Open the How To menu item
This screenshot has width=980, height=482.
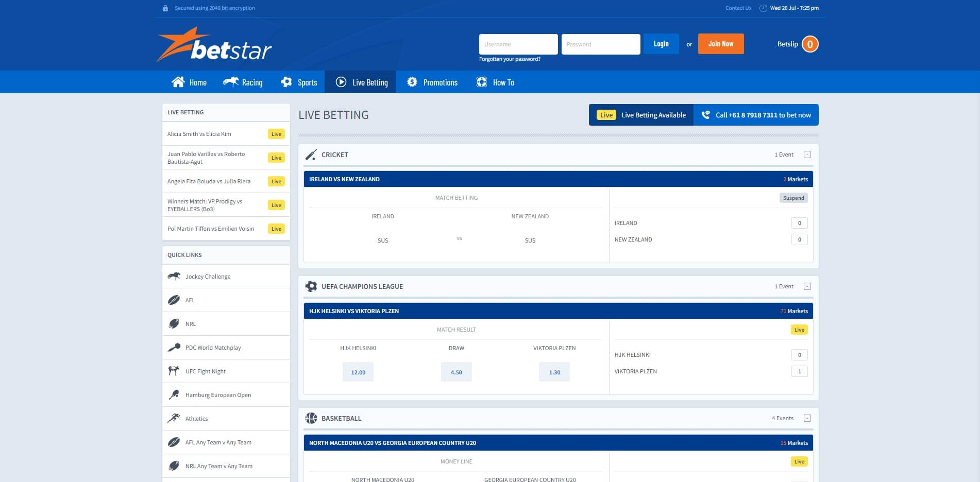pyautogui.click(x=495, y=82)
